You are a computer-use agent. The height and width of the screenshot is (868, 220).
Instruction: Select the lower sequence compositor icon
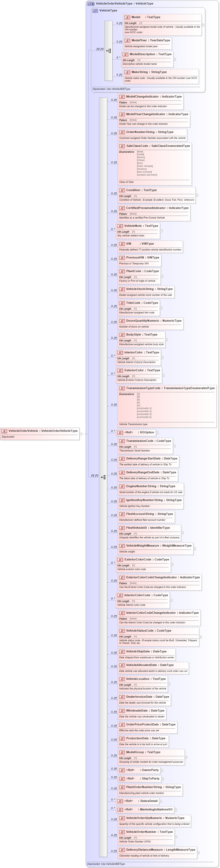[103, 477]
